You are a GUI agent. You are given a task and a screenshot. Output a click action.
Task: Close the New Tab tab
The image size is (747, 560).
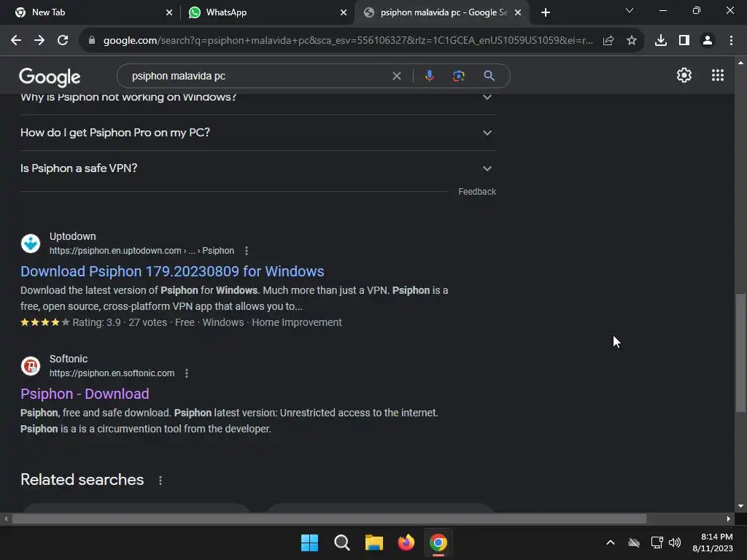click(x=169, y=13)
